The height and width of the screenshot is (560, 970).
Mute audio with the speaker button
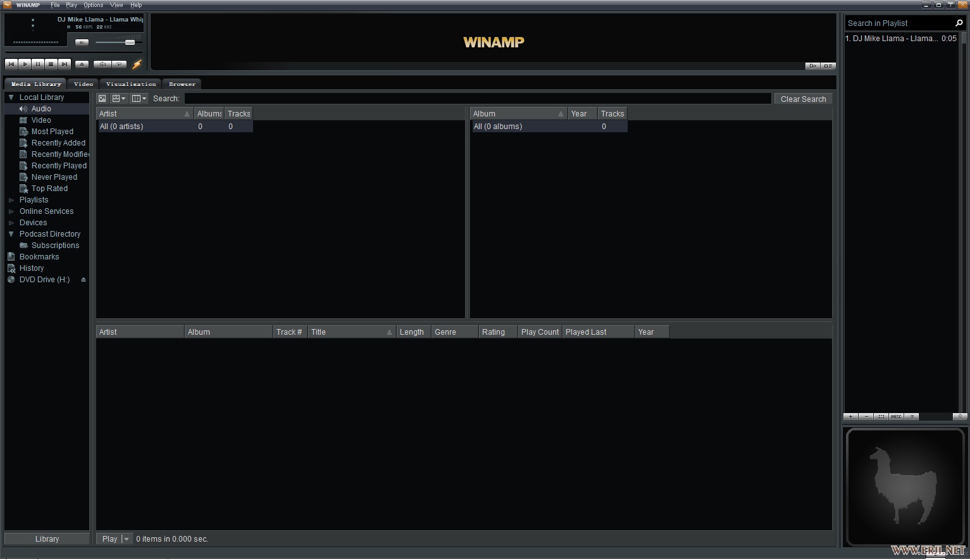(82, 42)
